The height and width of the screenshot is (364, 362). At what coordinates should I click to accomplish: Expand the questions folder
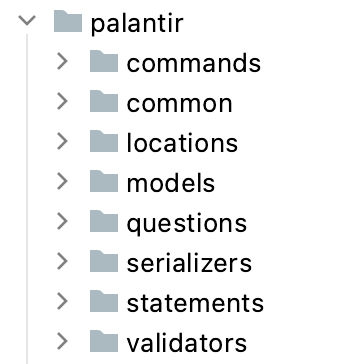[62, 222]
